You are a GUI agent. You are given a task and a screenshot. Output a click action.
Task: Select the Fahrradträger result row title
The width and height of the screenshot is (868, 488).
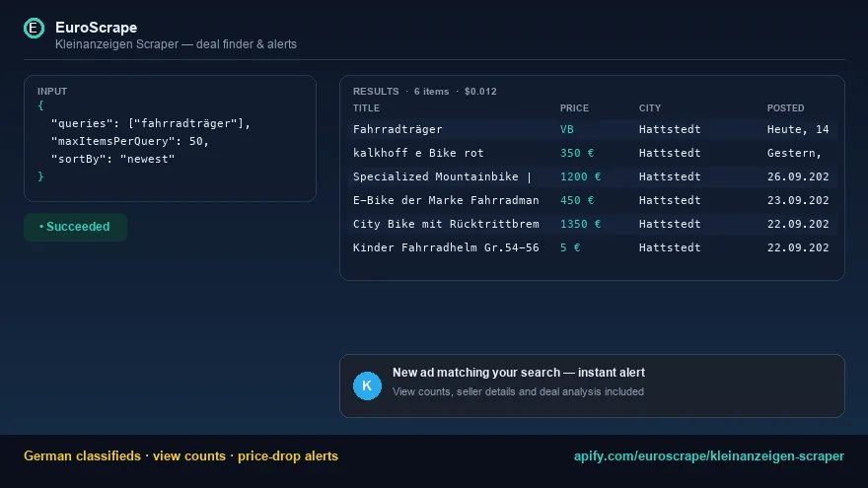pyautogui.click(x=398, y=129)
